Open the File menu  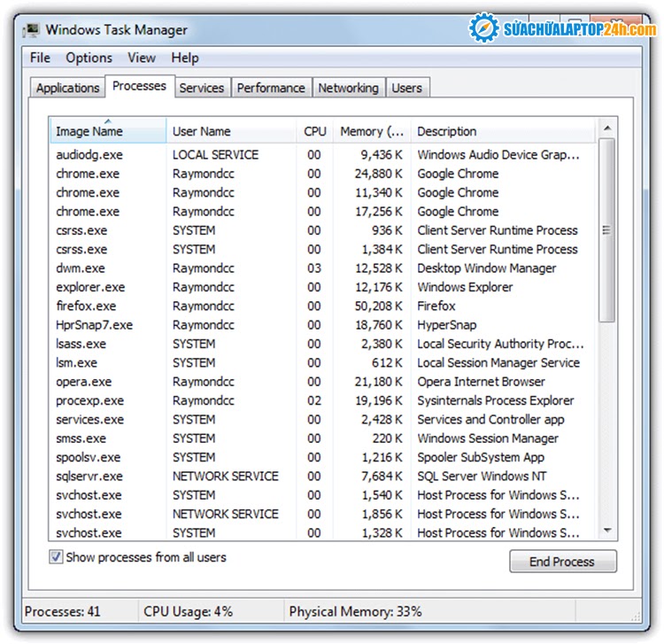coord(40,58)
